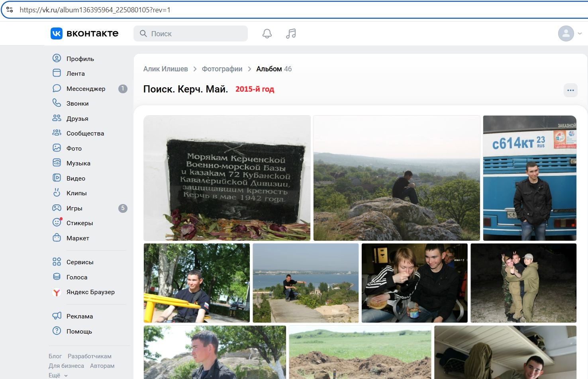Open photo of man on yellow ride
The image size is (588, 379).
197,283
